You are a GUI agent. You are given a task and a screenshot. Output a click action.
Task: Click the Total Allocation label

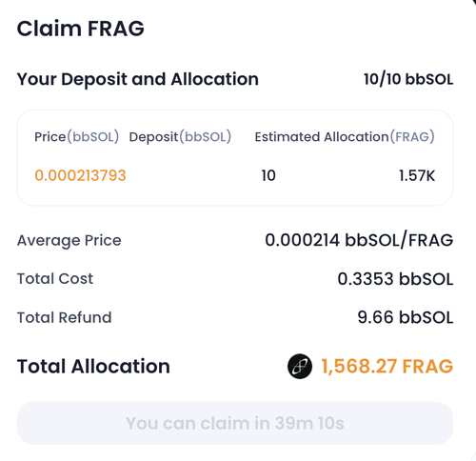pos(93,367)
